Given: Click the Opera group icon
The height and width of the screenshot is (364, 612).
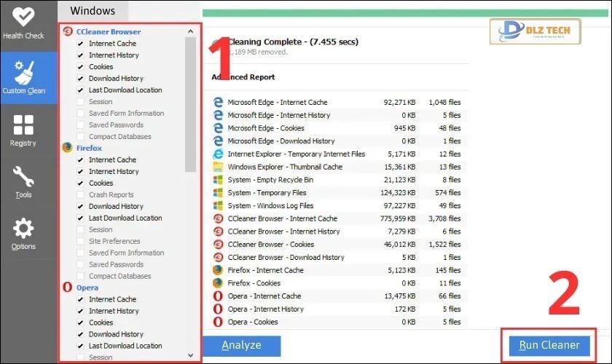Looking at the screenshot, I should tap(68, 288).
